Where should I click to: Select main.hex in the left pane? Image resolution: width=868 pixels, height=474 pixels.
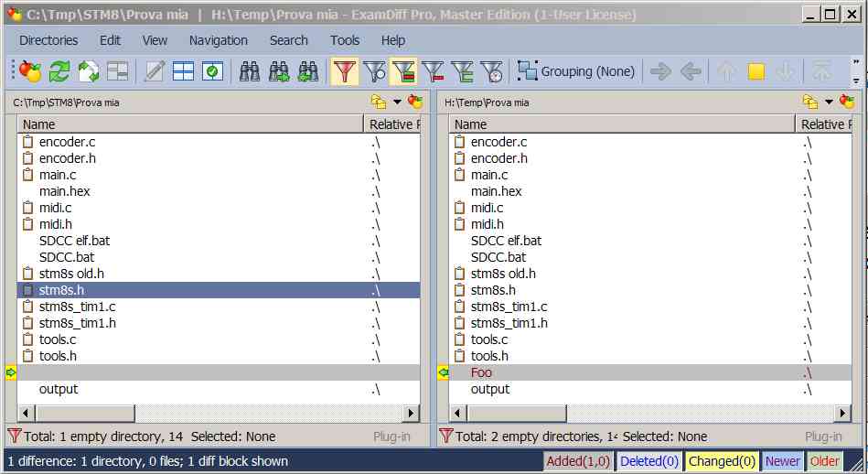point(64,191)
